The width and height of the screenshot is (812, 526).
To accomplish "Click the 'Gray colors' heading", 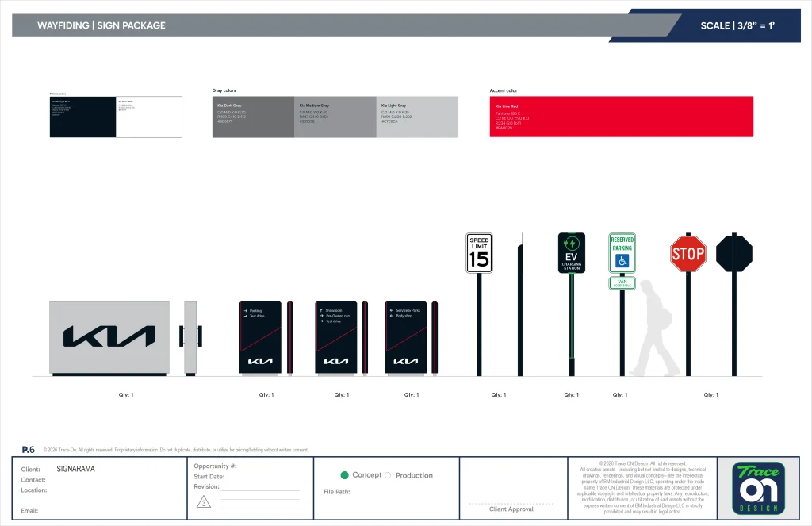I will tap(224, 90).
